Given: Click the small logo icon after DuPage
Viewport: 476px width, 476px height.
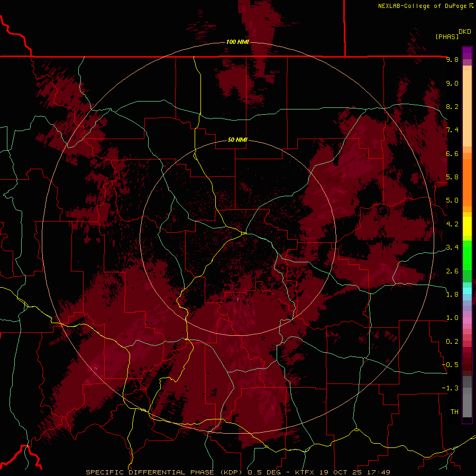Looking at the screenshot, I should [x=471, y=6].
